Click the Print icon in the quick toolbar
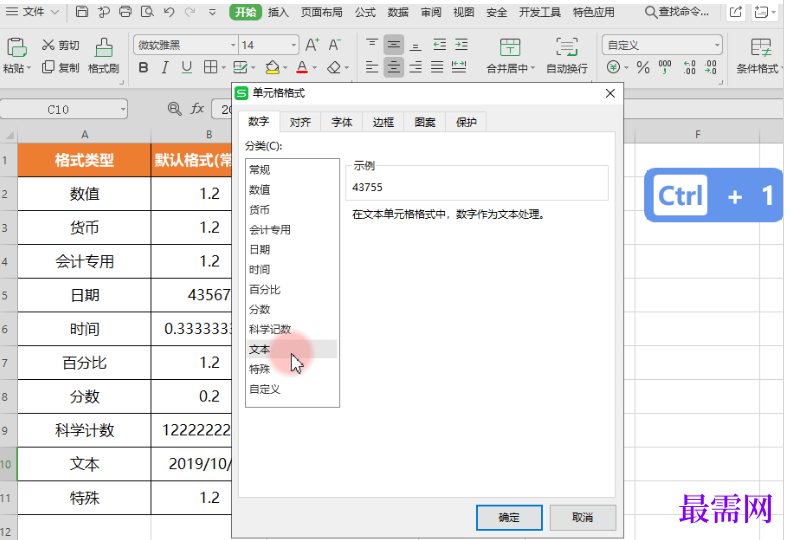Viewport: 791px width, 540px height. click(x=125, y=12)
